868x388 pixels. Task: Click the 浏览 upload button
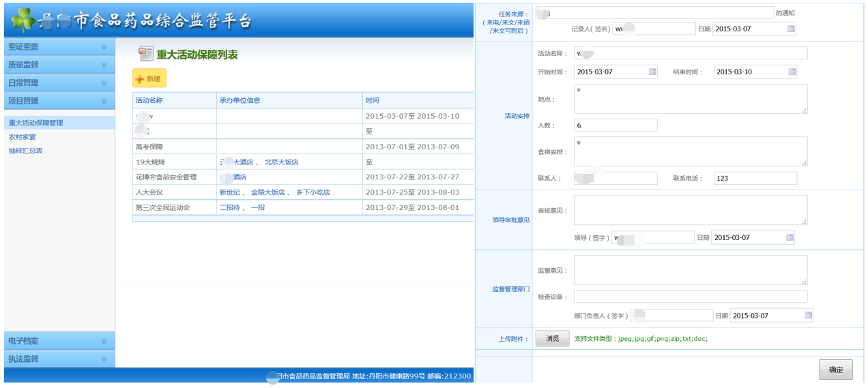pyautogui.click(x=552, y=339)
